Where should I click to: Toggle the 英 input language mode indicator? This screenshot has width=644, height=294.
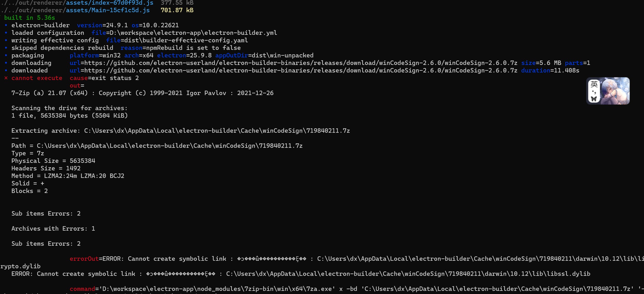tap(594, 84)
